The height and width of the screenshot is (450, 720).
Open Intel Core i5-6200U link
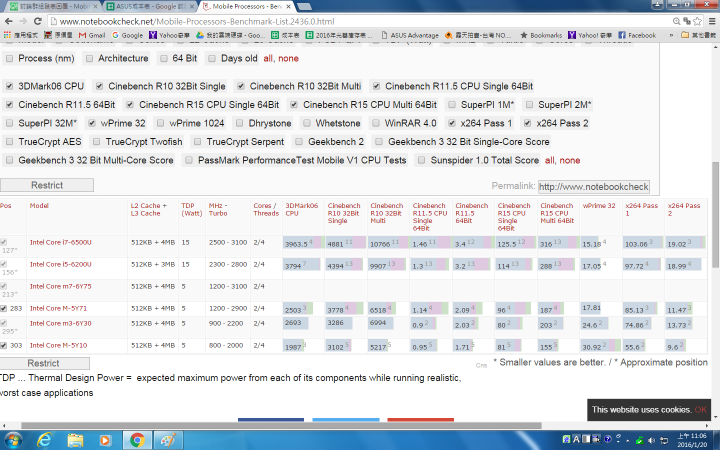(61, 264)
